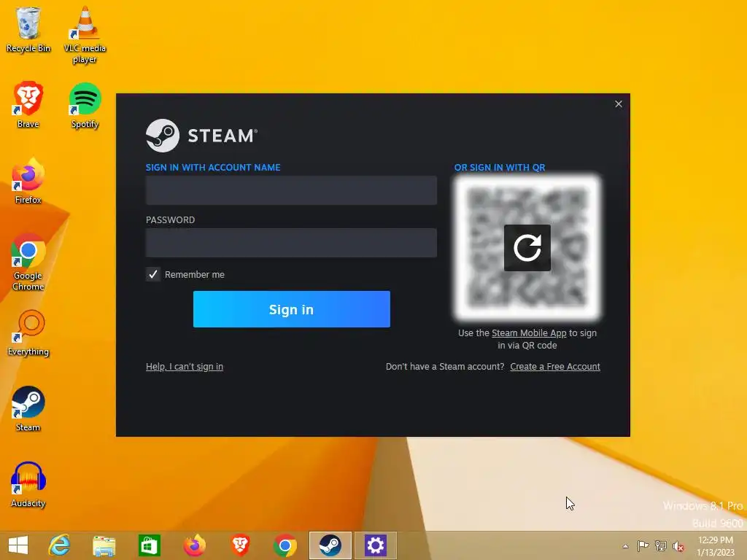Launch VLC media player desktop shortcut
This screenshot has width=747, height=560.
[x=85, y=34]
